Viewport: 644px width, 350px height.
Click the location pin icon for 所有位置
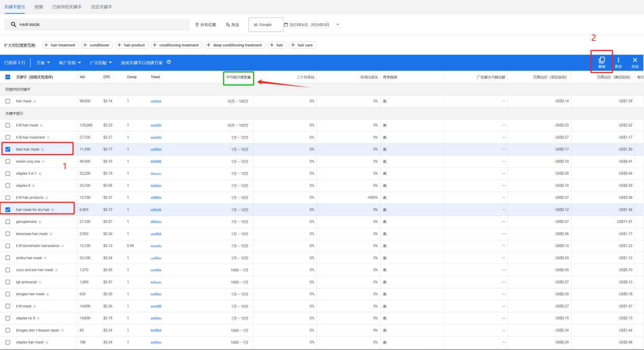click(197, 24)
